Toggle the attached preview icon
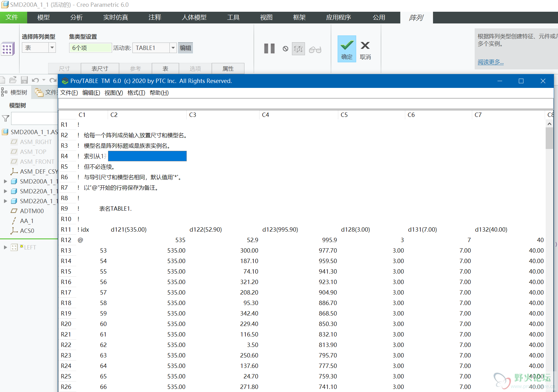558x392 pixels. point(298,49)
